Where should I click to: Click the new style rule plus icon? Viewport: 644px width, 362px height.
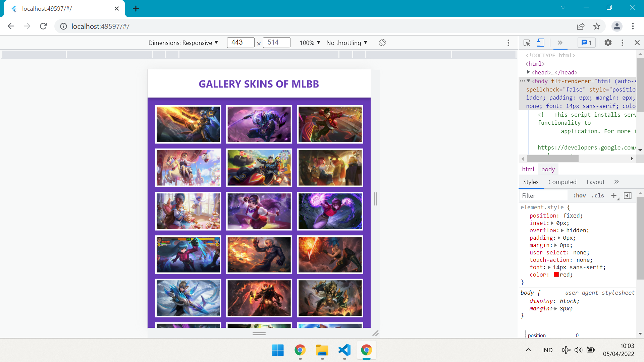(x=614, y=195)
